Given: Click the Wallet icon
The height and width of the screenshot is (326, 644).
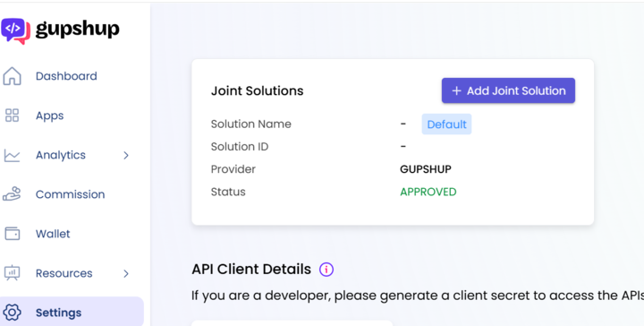Looking at the screenshot, I should coord(12,234).
